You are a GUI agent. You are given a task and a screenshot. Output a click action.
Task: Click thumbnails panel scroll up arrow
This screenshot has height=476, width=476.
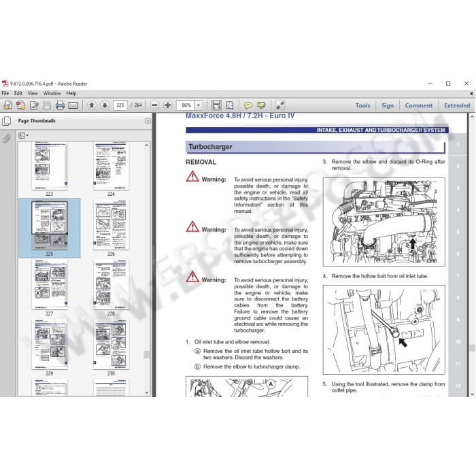pyautogui.click(x=147, y=146)
